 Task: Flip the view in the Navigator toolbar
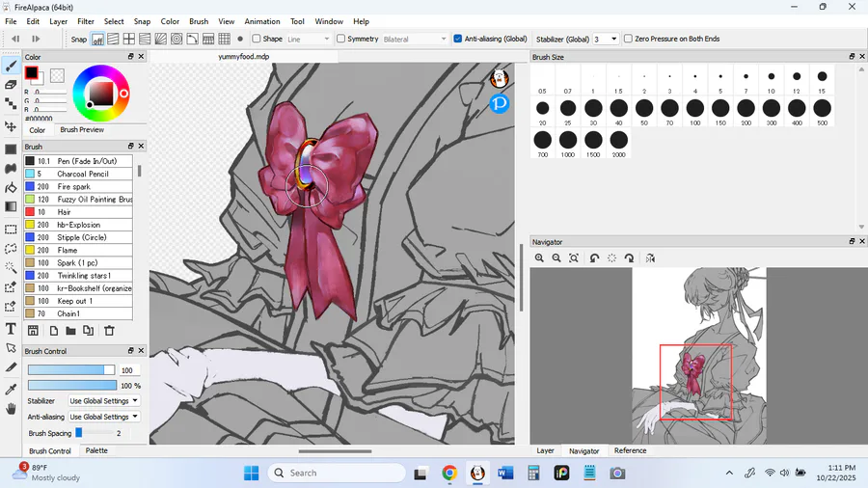650,258
